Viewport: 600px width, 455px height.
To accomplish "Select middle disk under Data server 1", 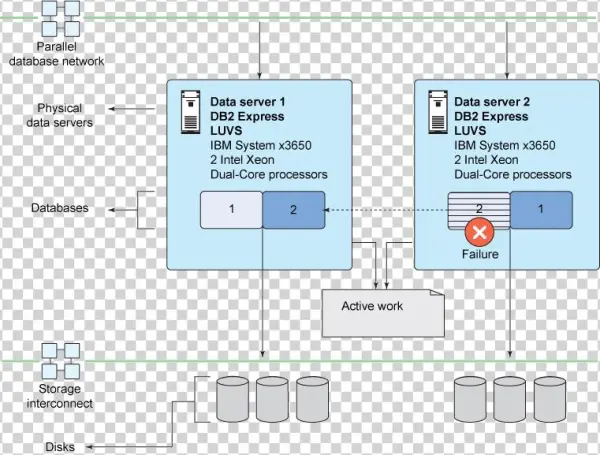I will pyautogui.click(x=271, y=400).
